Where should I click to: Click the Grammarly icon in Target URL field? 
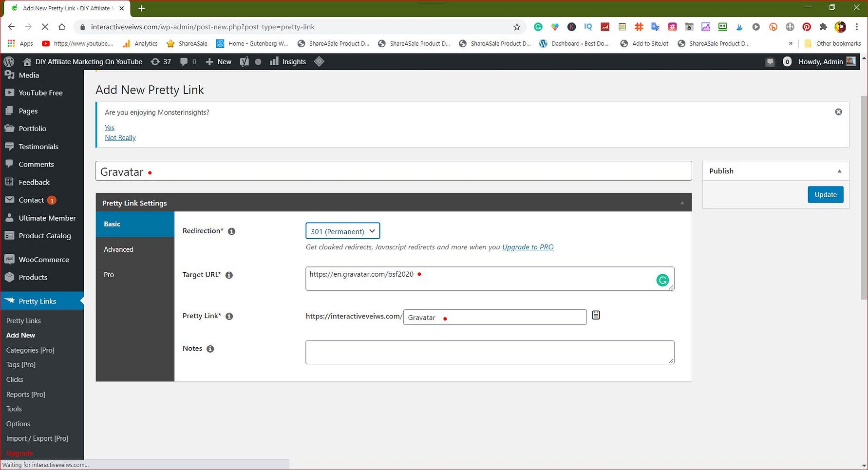662,280
